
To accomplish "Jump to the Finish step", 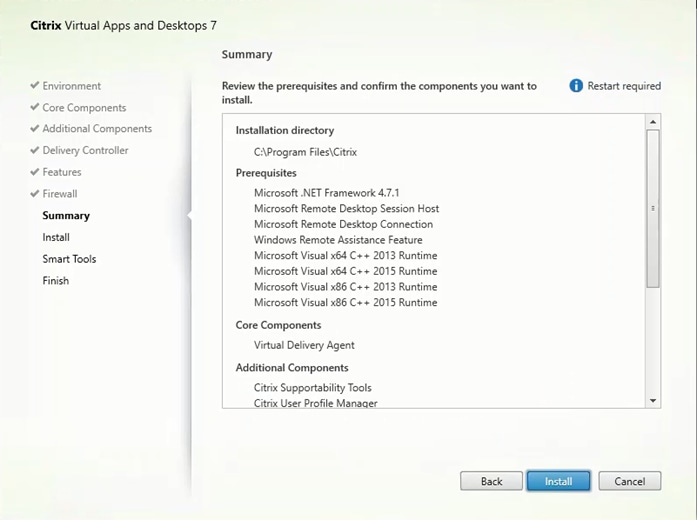I will coord(56,281).
